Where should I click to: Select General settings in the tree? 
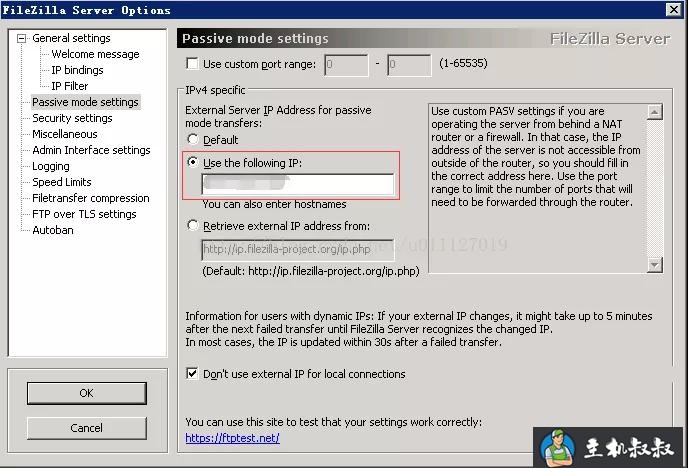coord(71,38)
